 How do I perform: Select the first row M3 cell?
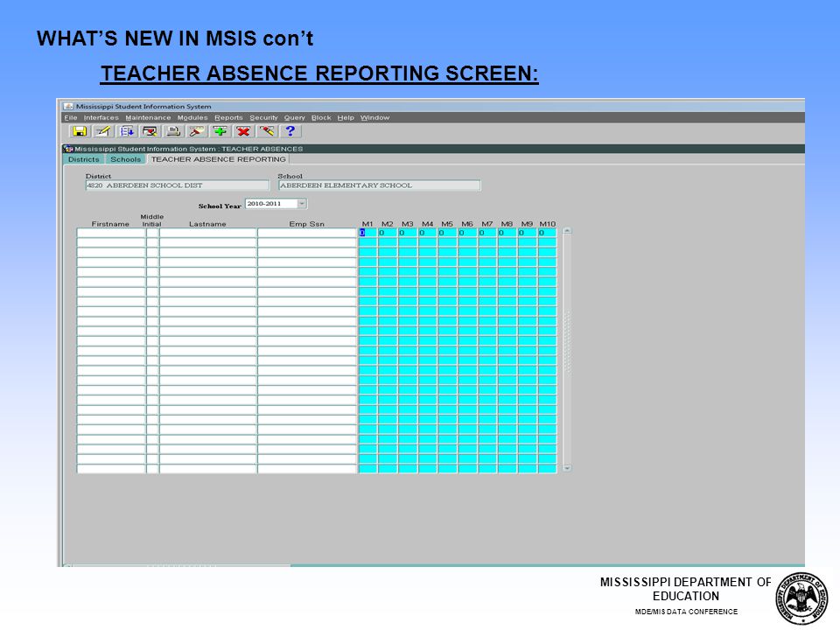(408, 233)
